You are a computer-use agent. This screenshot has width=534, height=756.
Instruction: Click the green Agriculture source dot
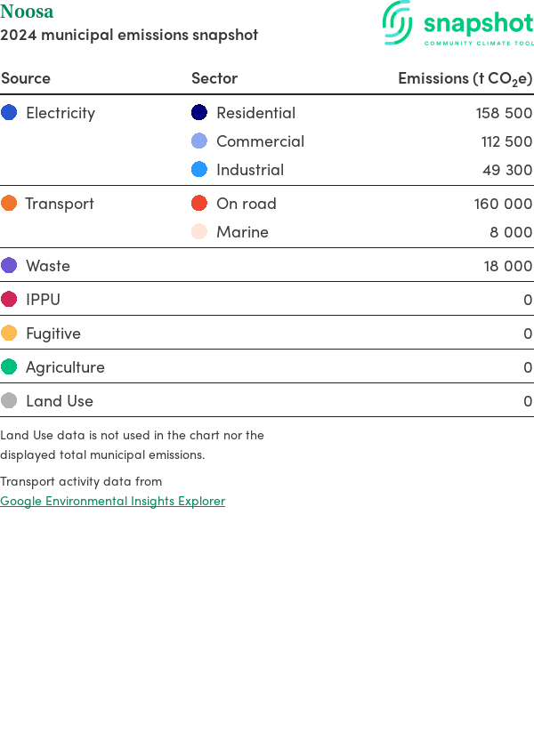[9, 367]
